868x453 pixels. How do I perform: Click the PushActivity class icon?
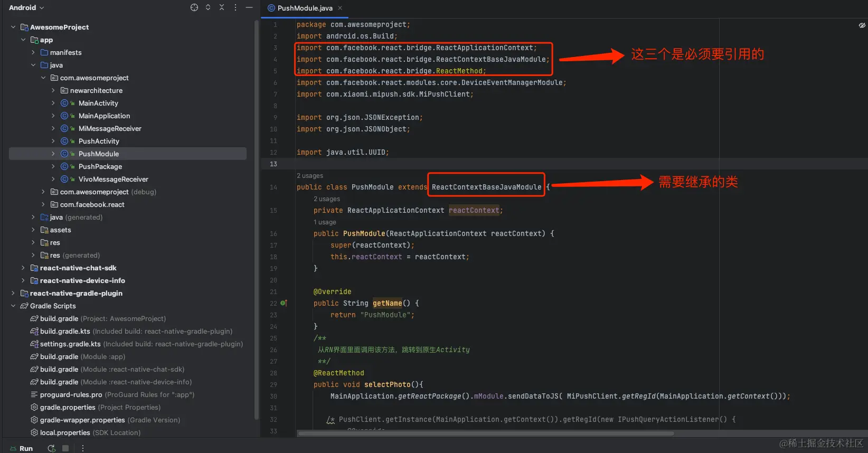64,141
